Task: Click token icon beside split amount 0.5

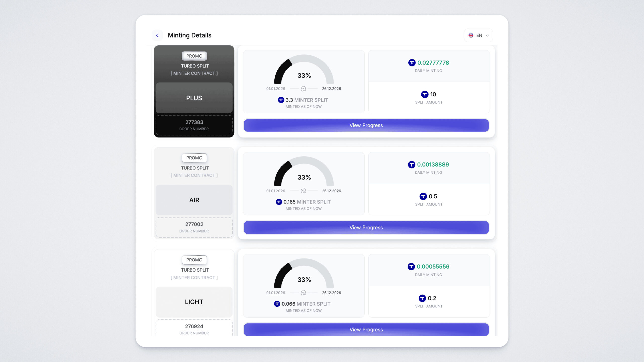Action: coord(423,196)
